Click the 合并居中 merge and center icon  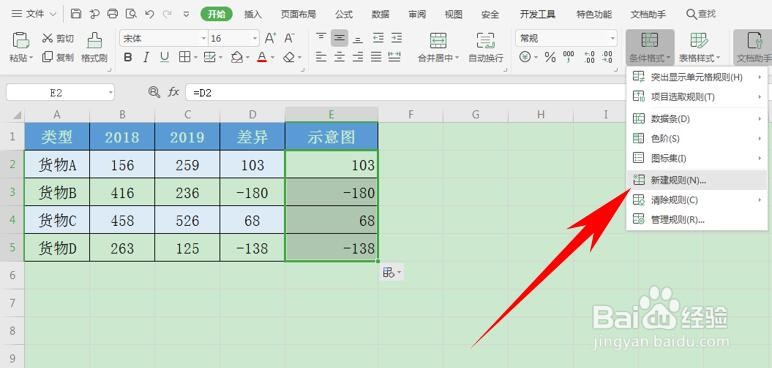tap(438, 40)
